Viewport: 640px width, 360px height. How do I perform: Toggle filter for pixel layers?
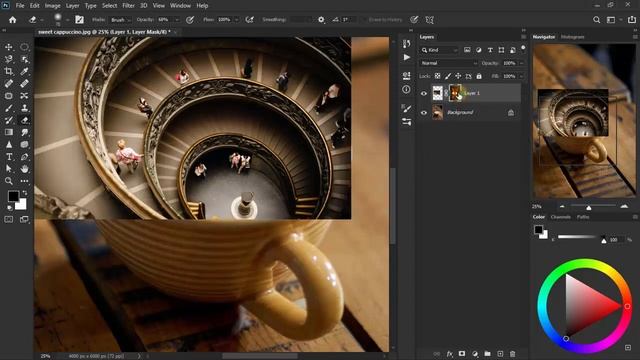467,50
